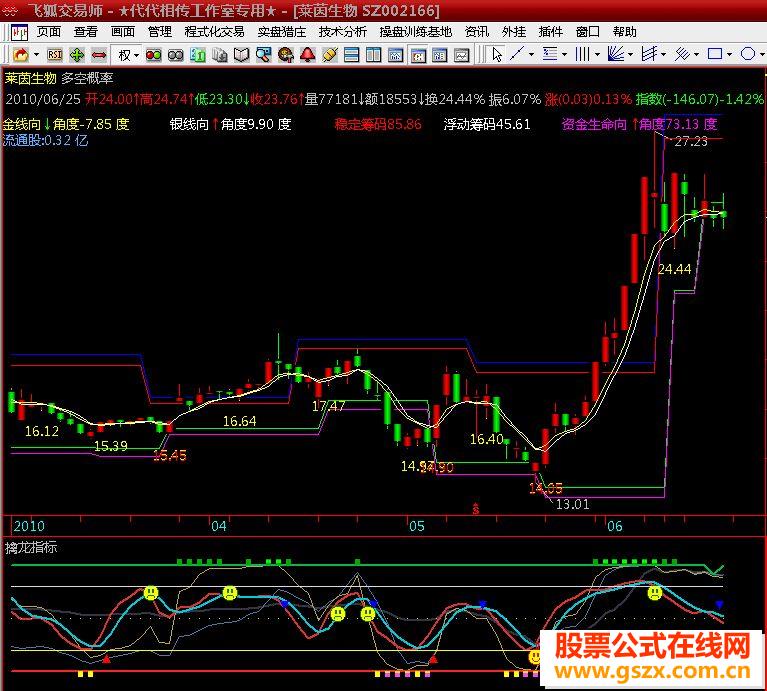Click the magnifier search icon in toolbar

[263, 54]
